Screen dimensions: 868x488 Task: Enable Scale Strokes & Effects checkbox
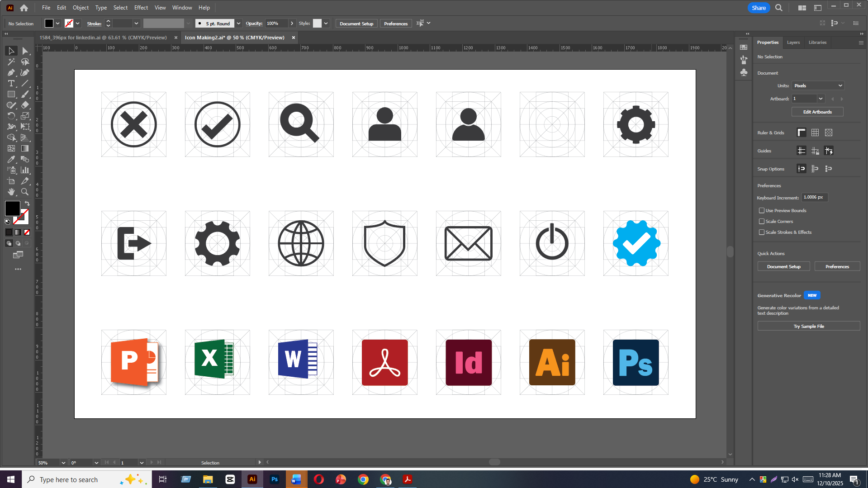pos(762,232)
